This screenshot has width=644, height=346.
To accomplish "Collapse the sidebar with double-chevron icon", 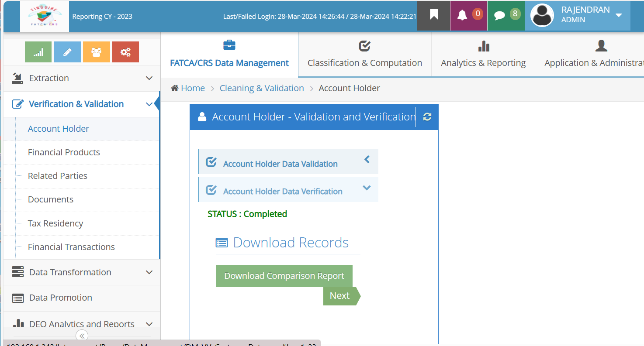I will (82, 336).
